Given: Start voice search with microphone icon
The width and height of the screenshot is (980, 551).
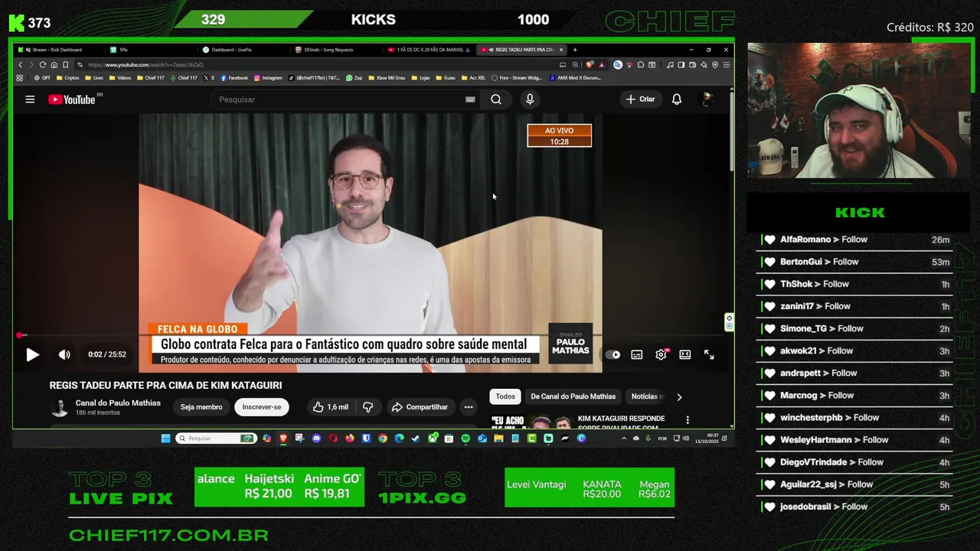Looking at the screenshot, I should pos(530,99).
